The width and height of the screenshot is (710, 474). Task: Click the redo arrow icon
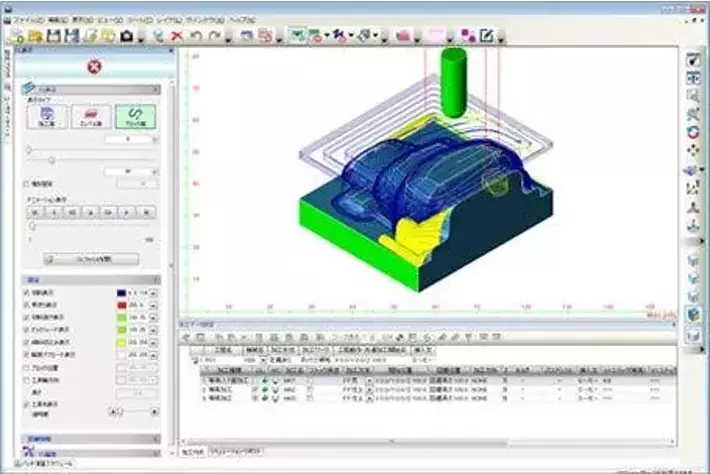pyautogui.click(x=215, y=36)
